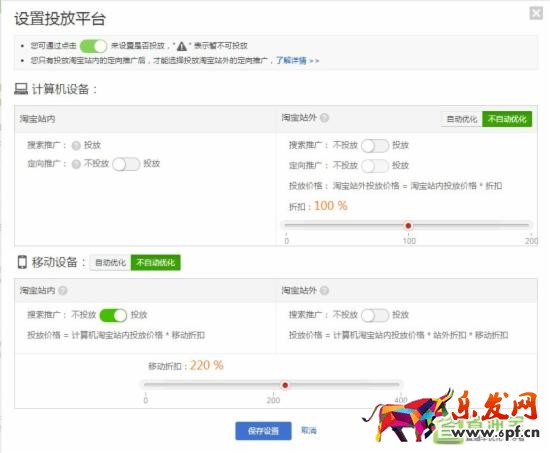Viewport: 550px width, 453px height.
Task: Enable 搜索推广 switch under computer 淘宝站外
Action: pos(375,146)
